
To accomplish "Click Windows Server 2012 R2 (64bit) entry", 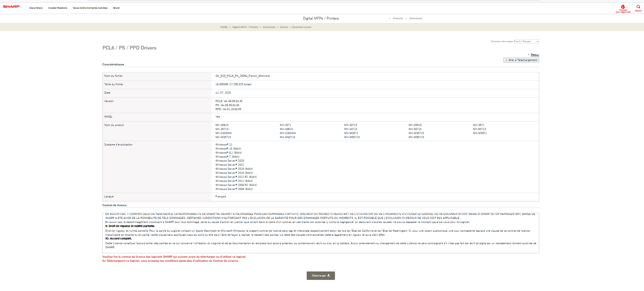I will (236, 177).
